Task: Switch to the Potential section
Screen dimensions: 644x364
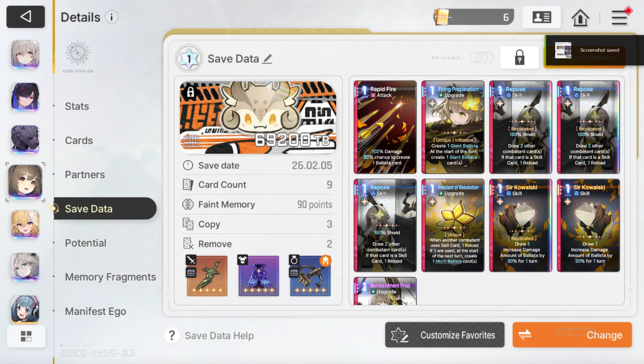Action: click(85, 243)
